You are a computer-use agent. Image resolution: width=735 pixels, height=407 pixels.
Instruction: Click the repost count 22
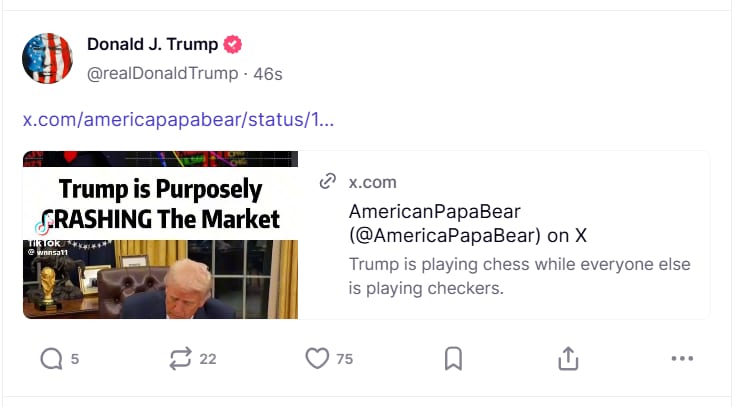pyautogui.click(x=208, y=359)
